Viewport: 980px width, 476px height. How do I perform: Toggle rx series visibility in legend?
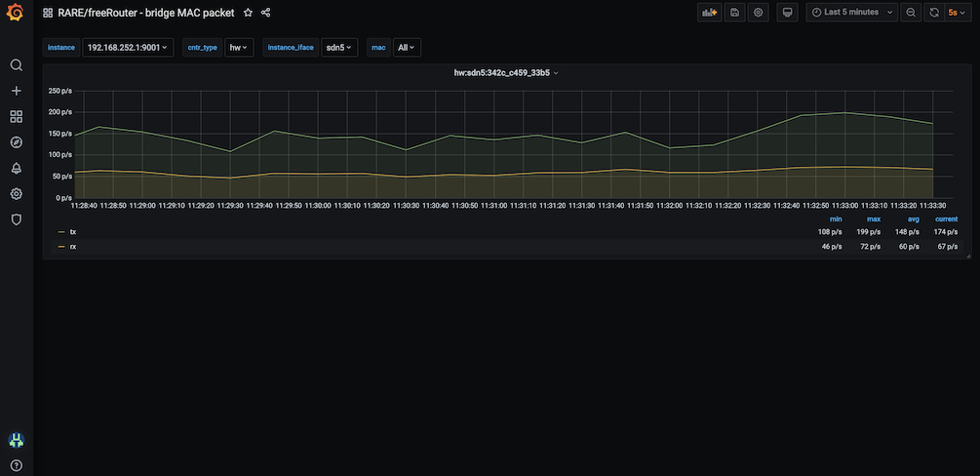73,247
